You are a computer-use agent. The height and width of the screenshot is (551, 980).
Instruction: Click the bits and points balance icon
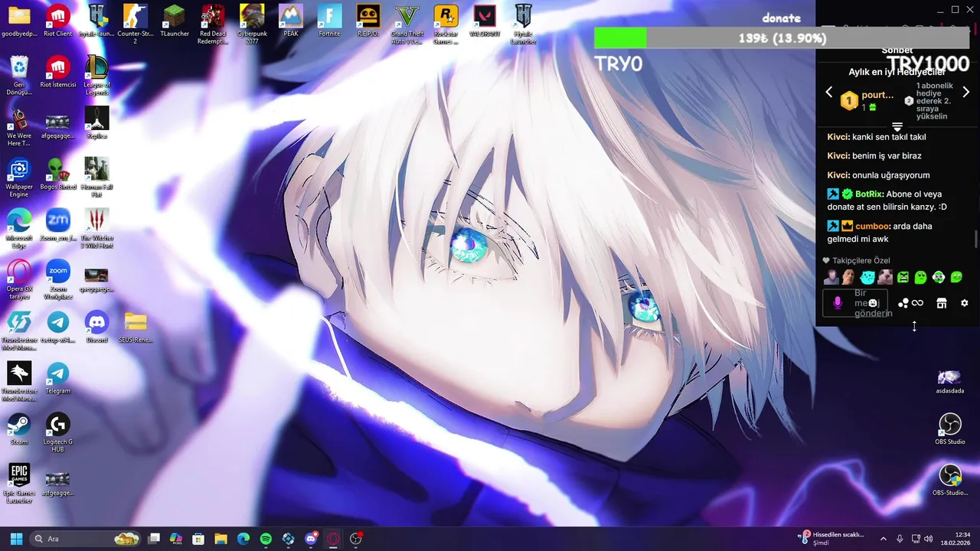[910, 303]
